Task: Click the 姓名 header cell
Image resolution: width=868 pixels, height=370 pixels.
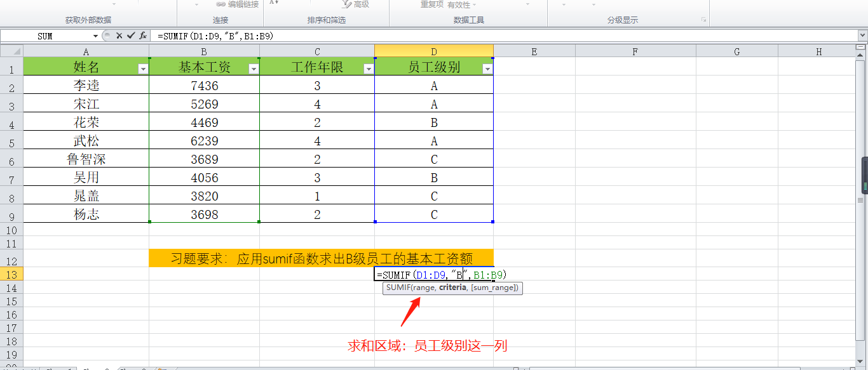Action: click(x=86, y=67)
